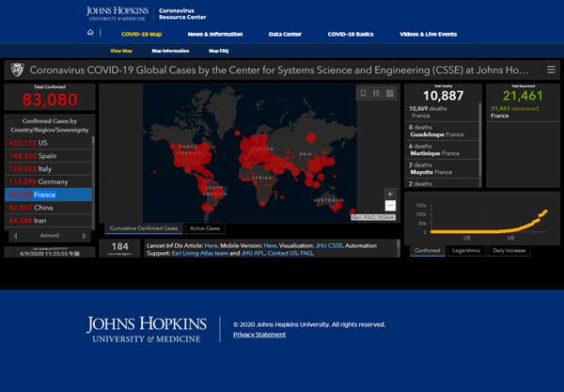
Task: Select Spain in country list
Action: point(48,156)
